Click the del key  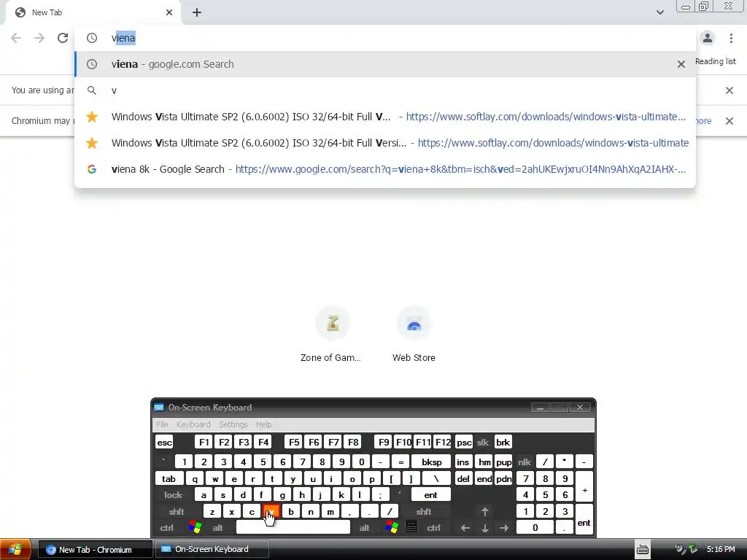[463, 478]
